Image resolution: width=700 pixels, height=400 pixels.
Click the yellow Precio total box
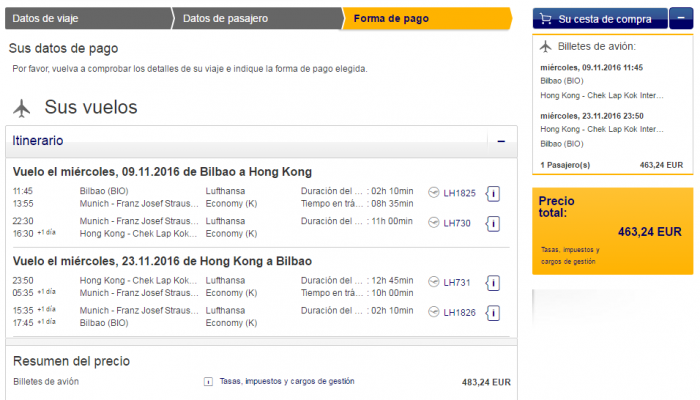[612, 231]
